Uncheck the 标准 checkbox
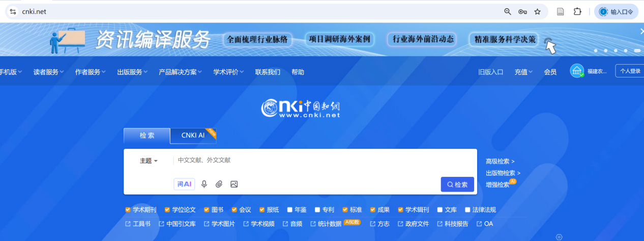The width and height of the screenshot is (644, 241). coord(345,209)
